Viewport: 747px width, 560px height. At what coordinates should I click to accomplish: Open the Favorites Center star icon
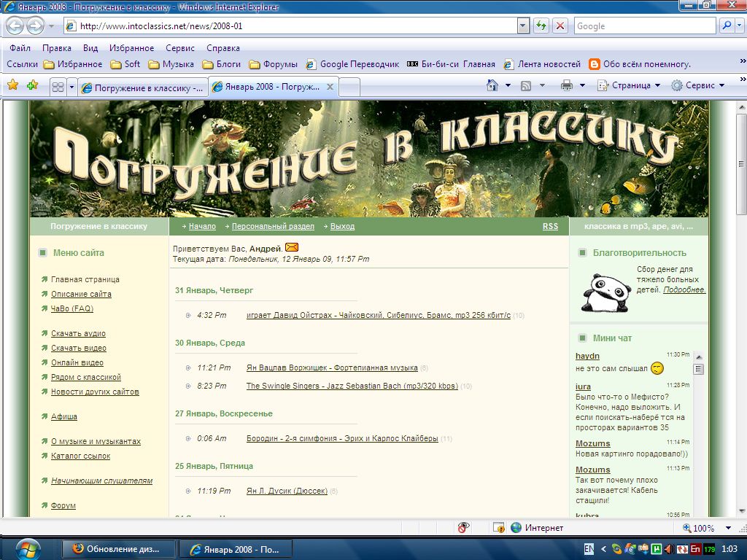(13, 85)
